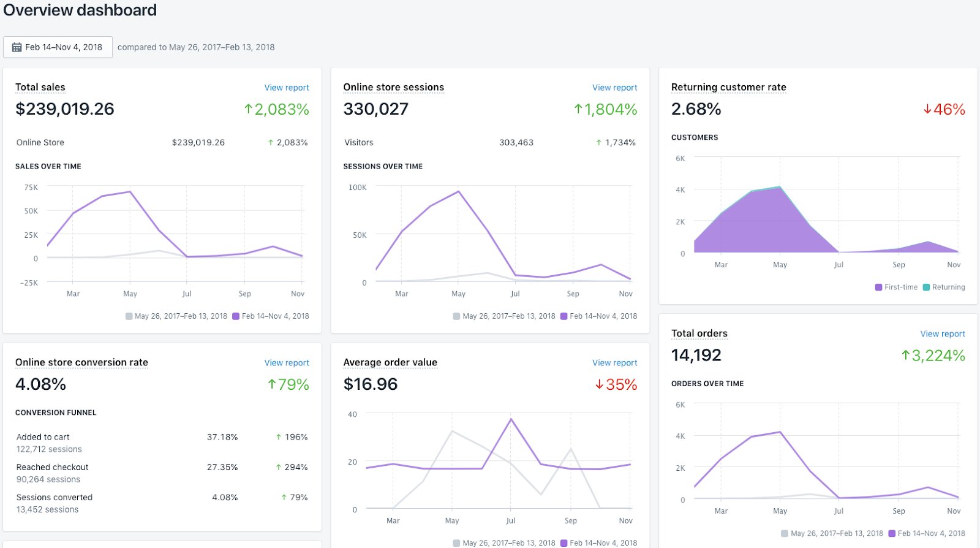Click the Online Store sales row label
This screenshot has width=980, height=548.
[x=40, y=143]
